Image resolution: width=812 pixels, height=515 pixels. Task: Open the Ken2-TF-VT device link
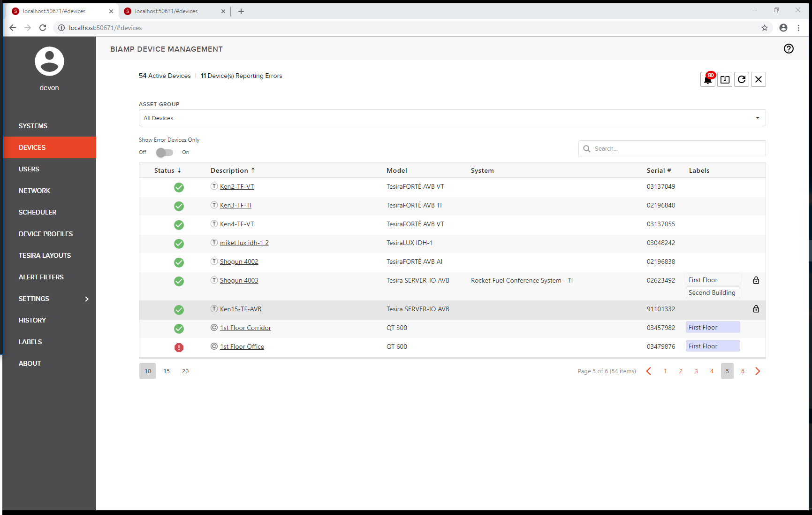(x=237, y=186)
